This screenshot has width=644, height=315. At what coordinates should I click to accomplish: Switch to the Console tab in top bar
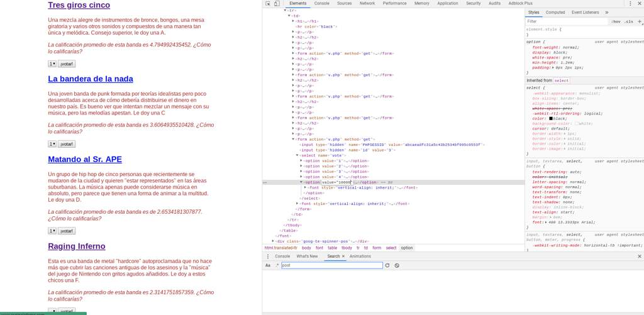point(321,3)
